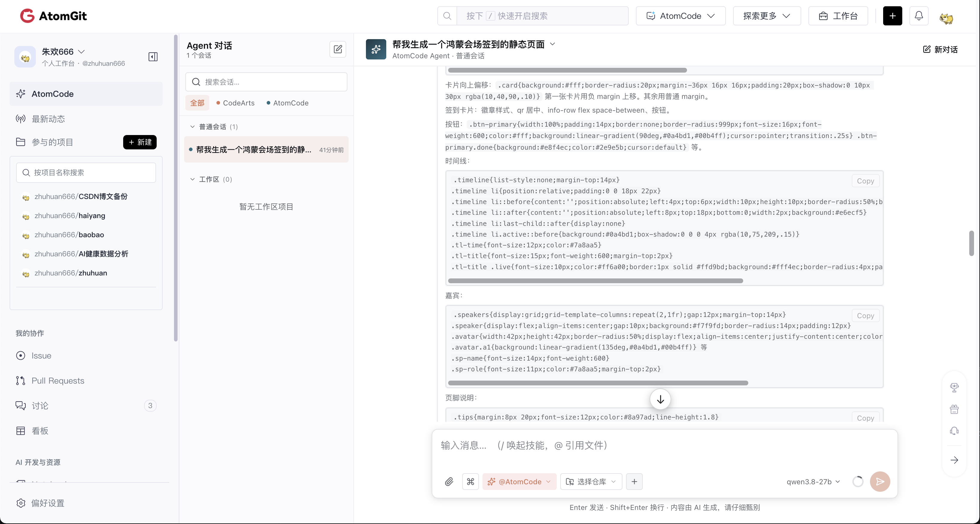Click the new conversation edit icon in Agent 对话
Viewport: 980px width, 524px height.
(338, 49)
